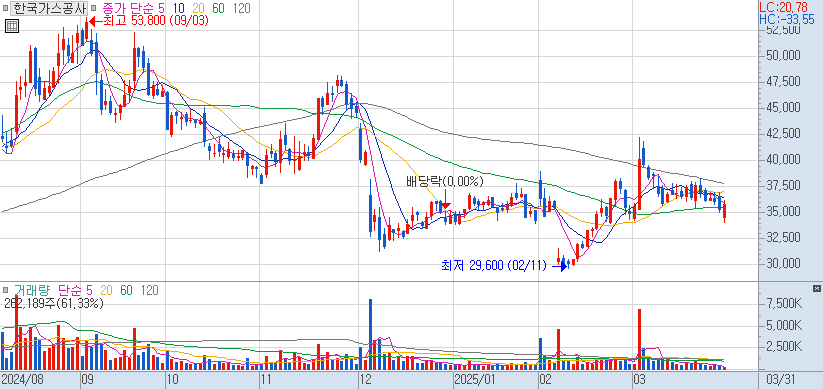
Task: Click the 32,500 price axis label
Action: [x=783, y=238]
